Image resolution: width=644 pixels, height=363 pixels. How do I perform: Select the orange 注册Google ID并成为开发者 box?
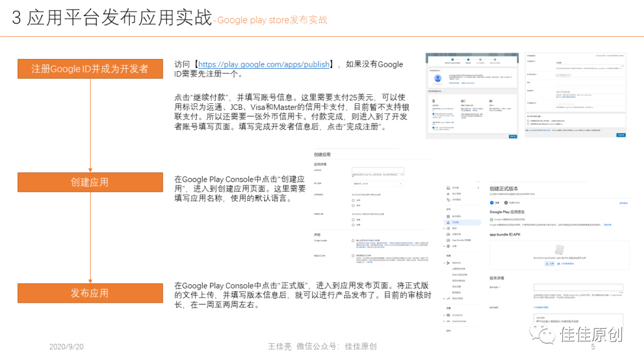pos(91,69)
